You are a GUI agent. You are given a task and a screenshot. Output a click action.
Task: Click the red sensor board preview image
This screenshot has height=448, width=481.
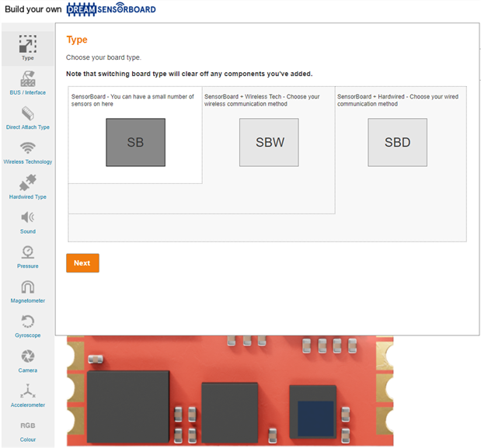pyautogui.click(x=230, y=391)
